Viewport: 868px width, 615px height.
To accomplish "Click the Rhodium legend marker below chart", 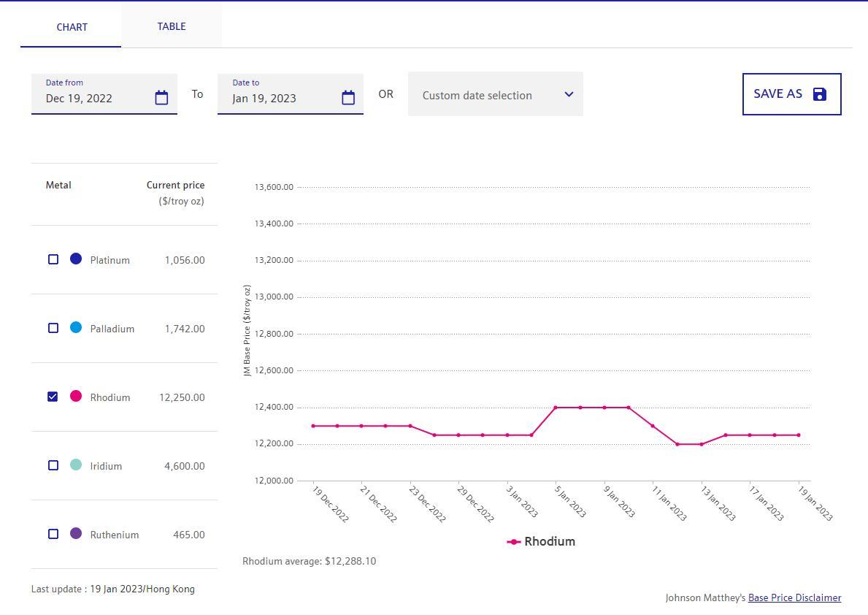I will [514, 542].
